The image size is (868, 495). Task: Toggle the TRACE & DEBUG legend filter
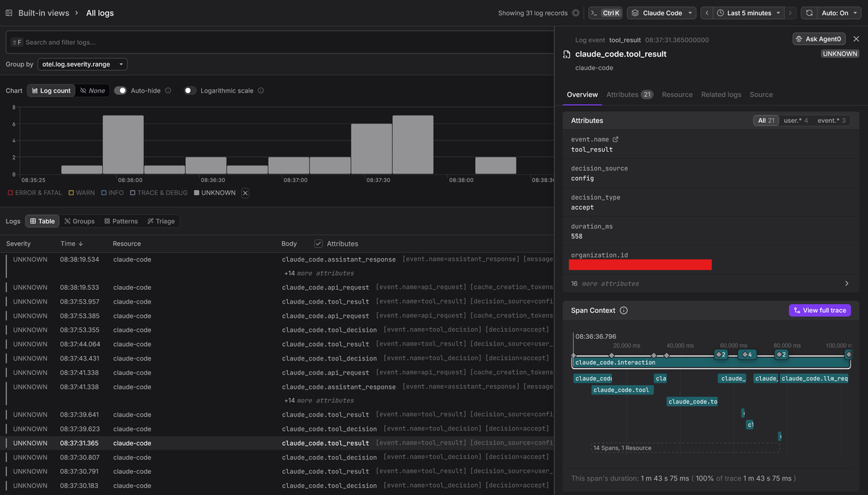(158, 193)
